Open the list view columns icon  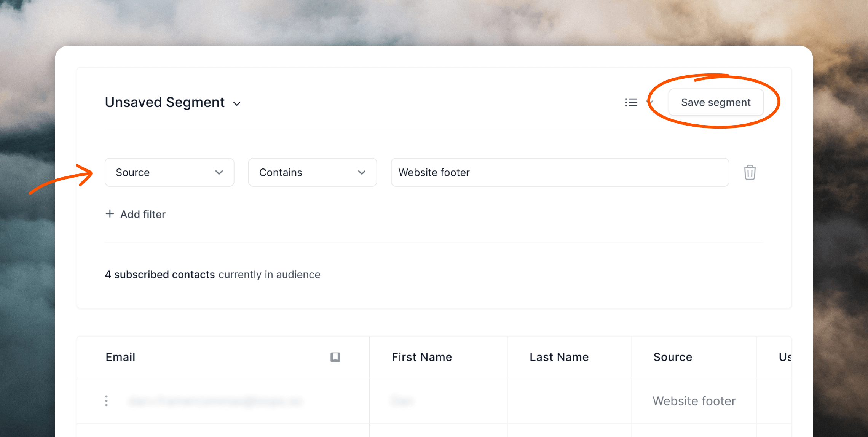click(x=631, y=102)
